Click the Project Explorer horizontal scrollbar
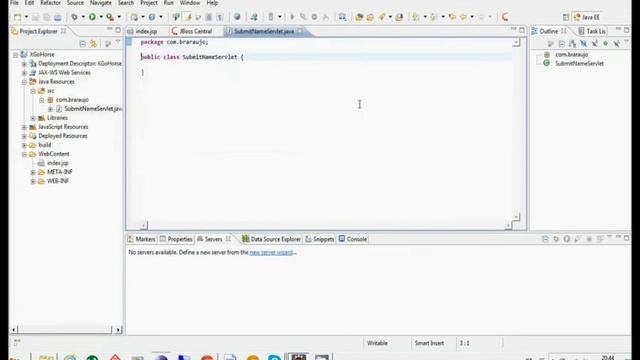 (x=64, y=329)
